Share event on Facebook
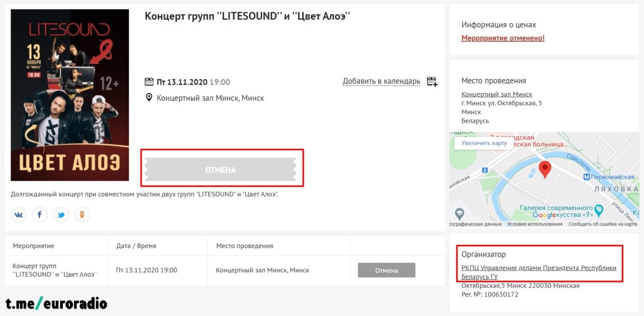The image size is (644, 316). click(40, 215)
